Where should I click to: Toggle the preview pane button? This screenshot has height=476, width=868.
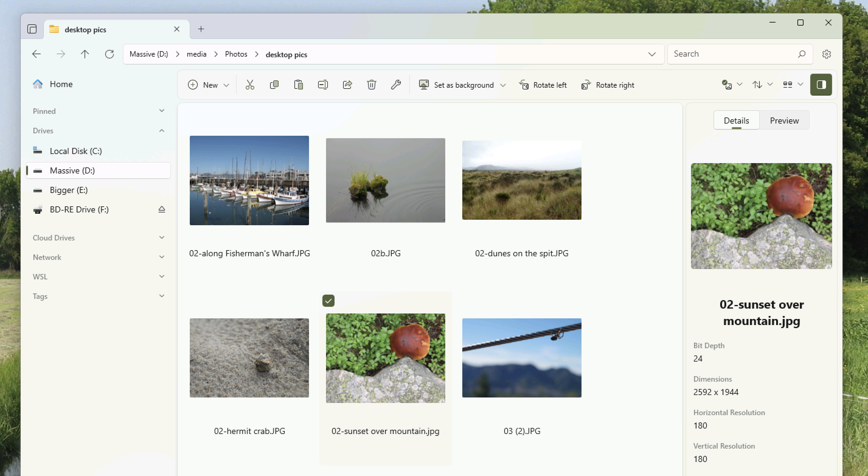[x=821, y=85]
